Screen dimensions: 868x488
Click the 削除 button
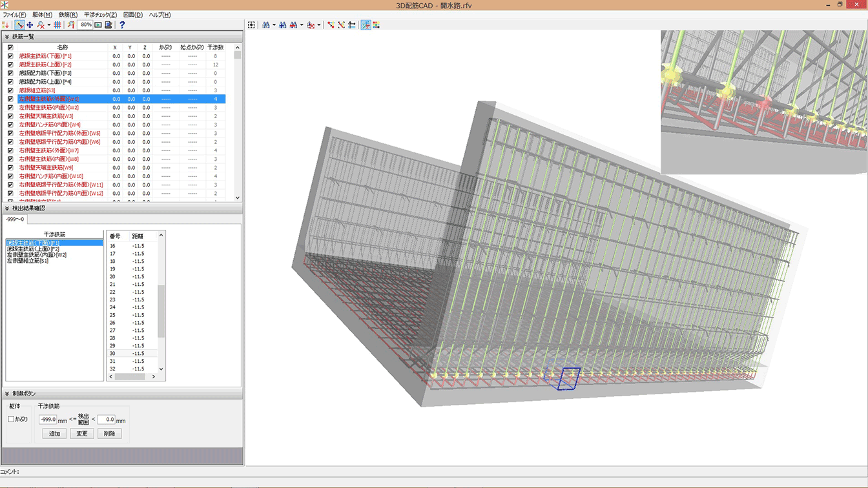click(x=109, y=434)
